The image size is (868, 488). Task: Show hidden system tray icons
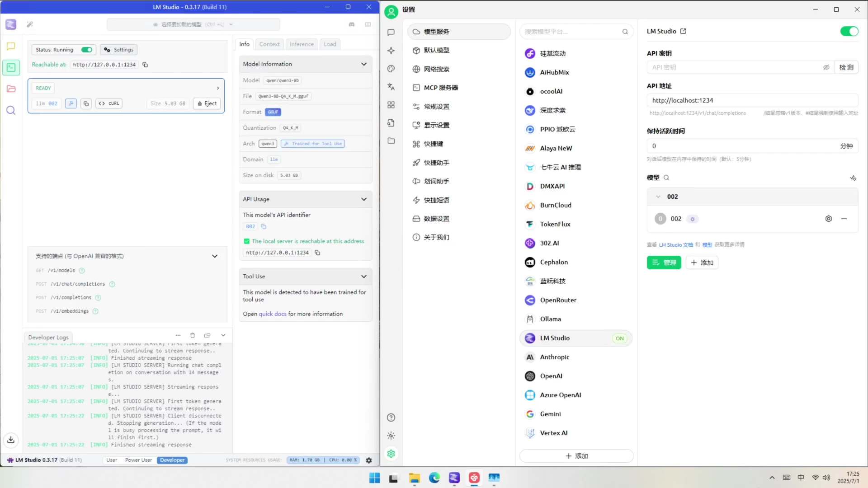click(772, 478)
